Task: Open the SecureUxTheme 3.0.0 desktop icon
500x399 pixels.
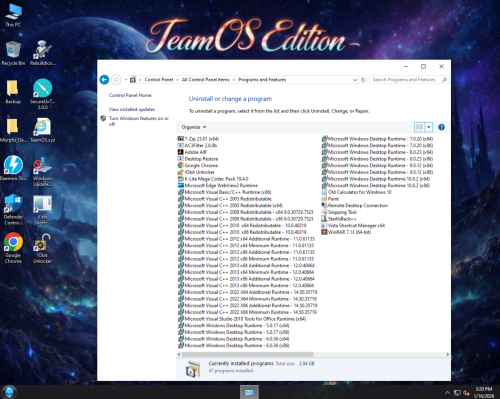Action: pyautogui.click(x=43, y=94)
